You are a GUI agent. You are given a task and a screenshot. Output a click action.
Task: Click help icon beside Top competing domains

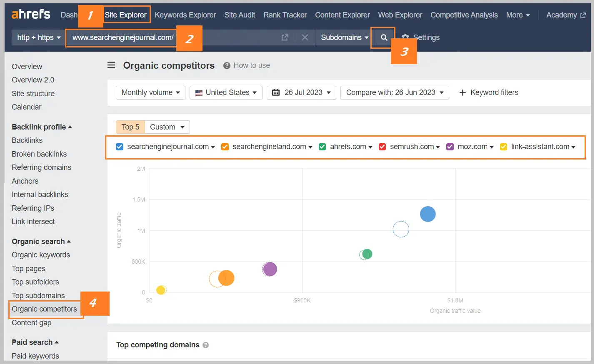tap(205, 345)
